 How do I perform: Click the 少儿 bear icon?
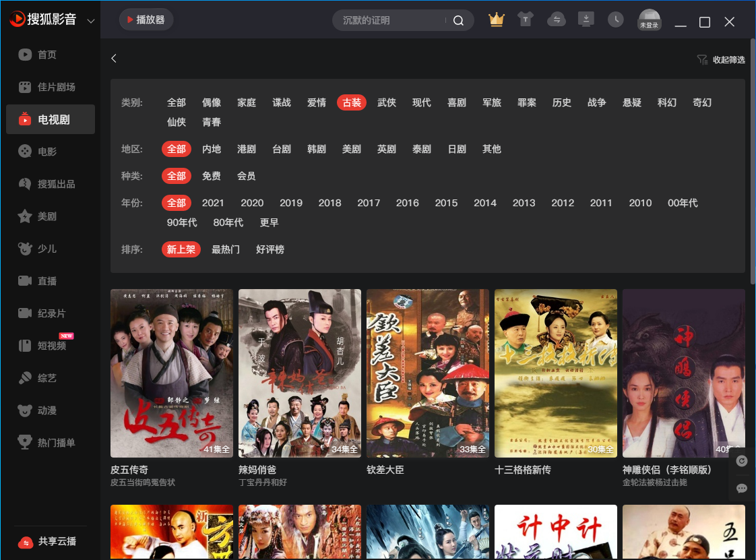[x=24, y=249]
